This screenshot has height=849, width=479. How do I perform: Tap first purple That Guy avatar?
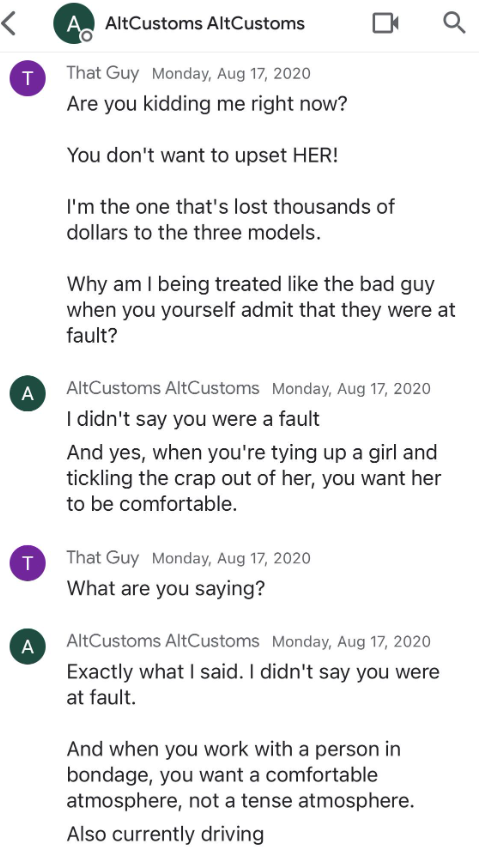(28, 79)
